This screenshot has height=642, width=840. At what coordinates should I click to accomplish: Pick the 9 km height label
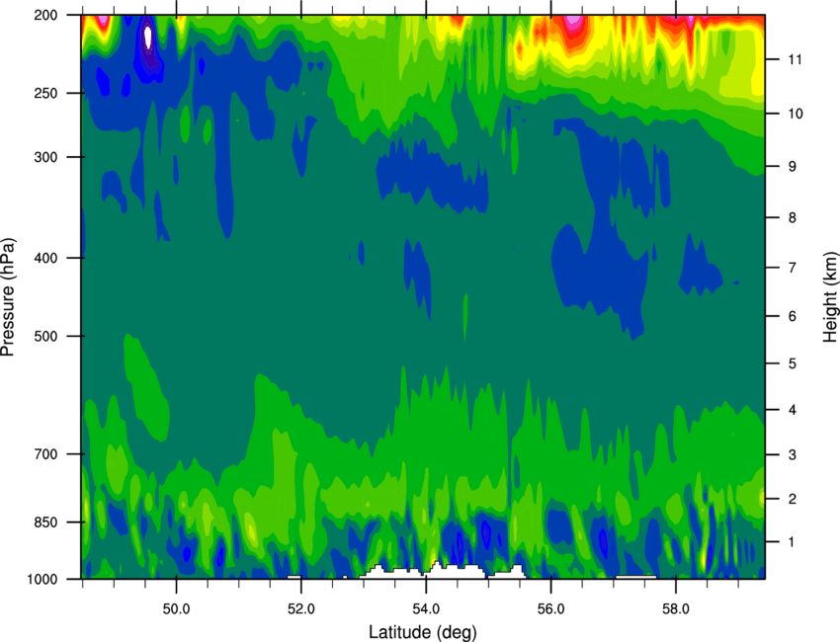pos(792,167)
